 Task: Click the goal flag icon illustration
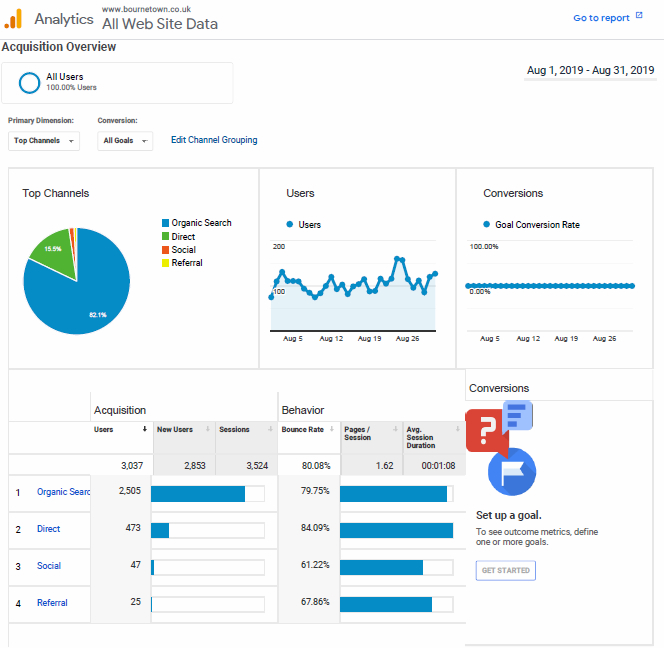point(512,472)
